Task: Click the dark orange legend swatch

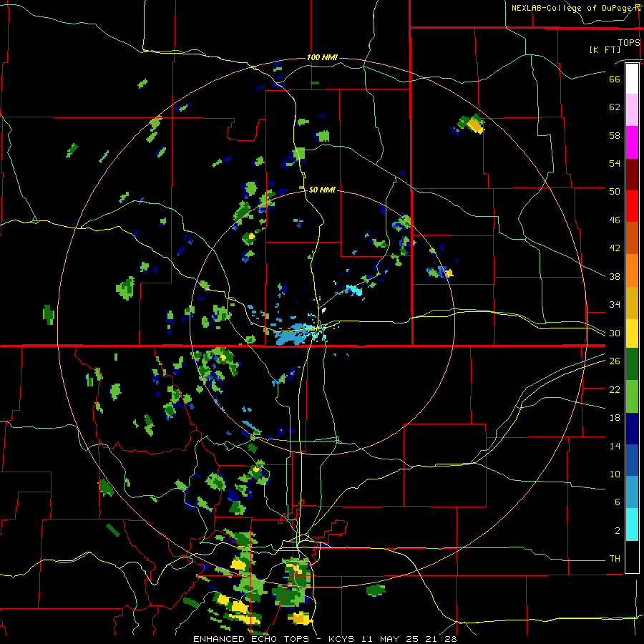Action: pos(632,238)
